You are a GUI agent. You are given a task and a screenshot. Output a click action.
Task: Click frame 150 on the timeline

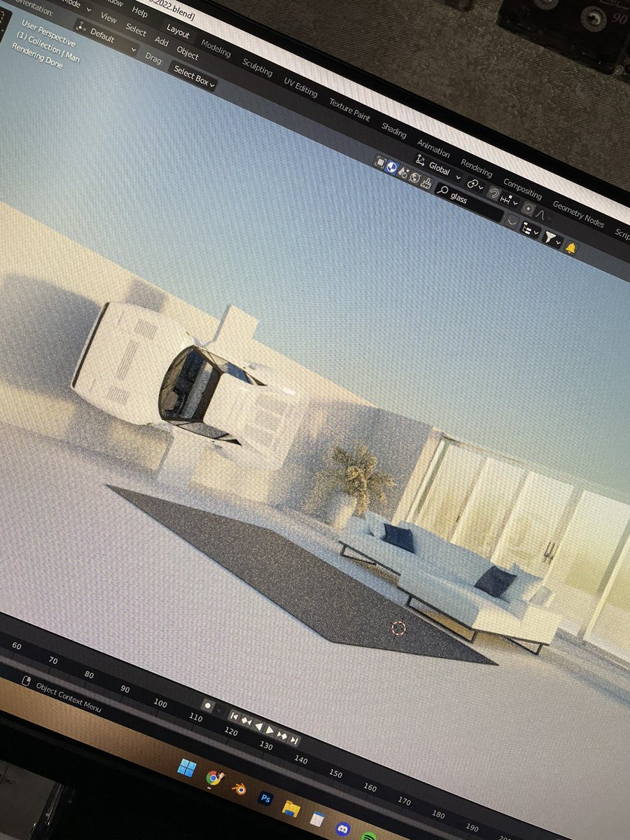pyautogui.click(x=336, y=773)
